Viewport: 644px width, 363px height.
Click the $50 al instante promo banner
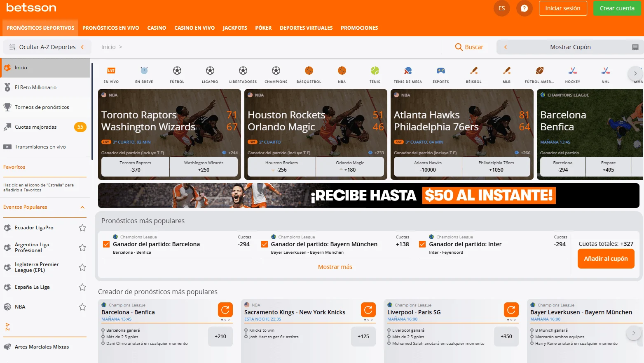(x=368, y=196)
